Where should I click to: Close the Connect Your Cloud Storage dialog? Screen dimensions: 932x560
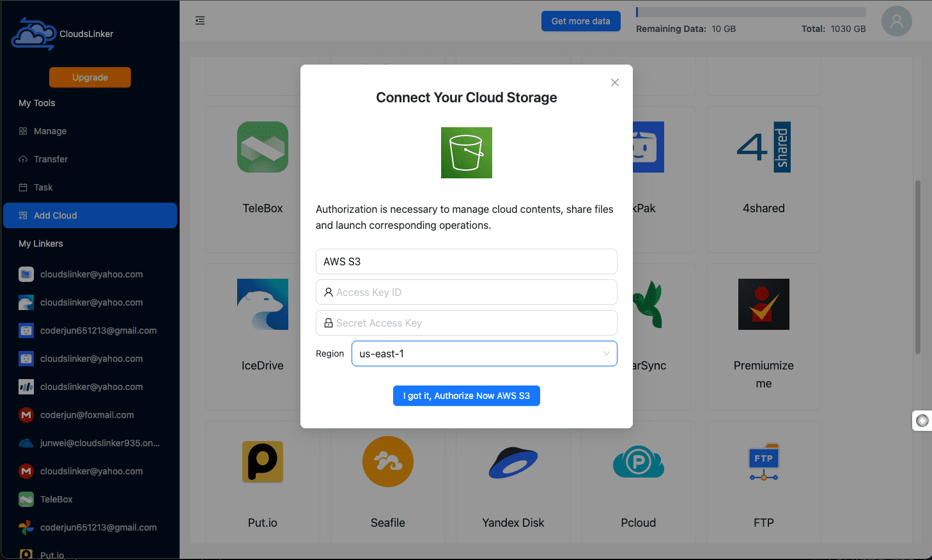tap(615, 82)
